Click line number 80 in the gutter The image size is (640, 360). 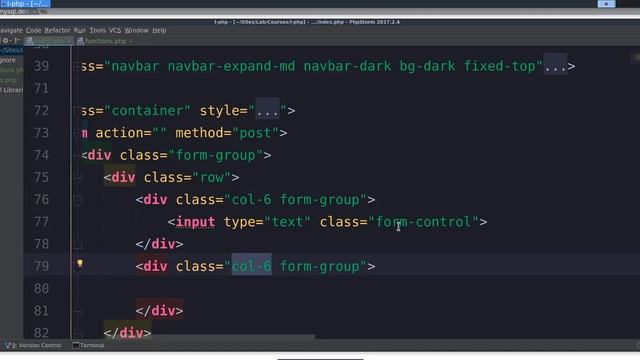point(41,289)
